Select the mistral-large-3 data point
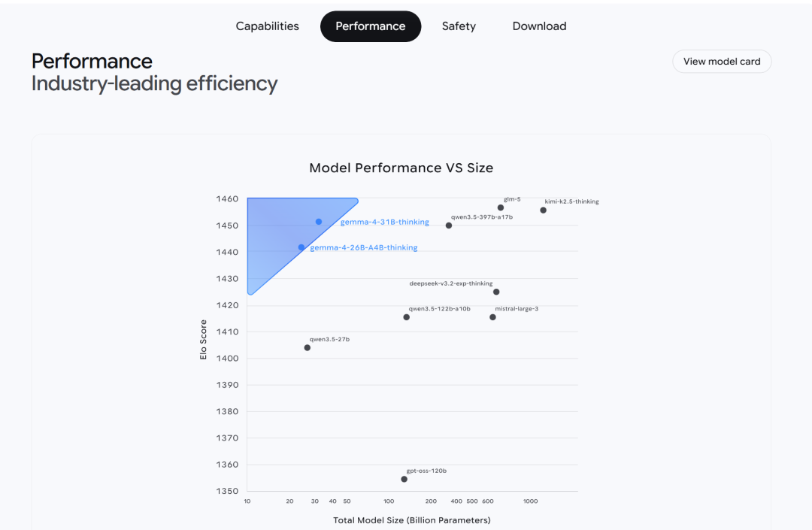812x530 pixels. click(x=493, y=317)
